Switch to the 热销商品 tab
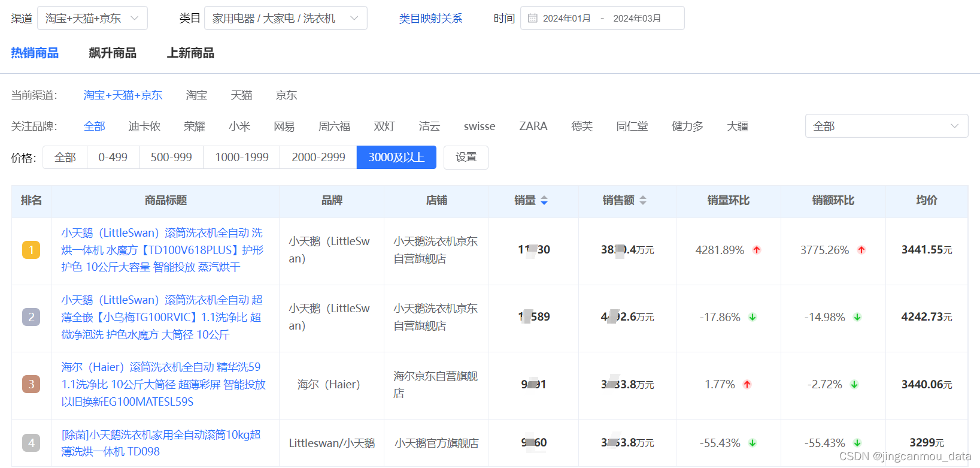 tap(35, 53)
